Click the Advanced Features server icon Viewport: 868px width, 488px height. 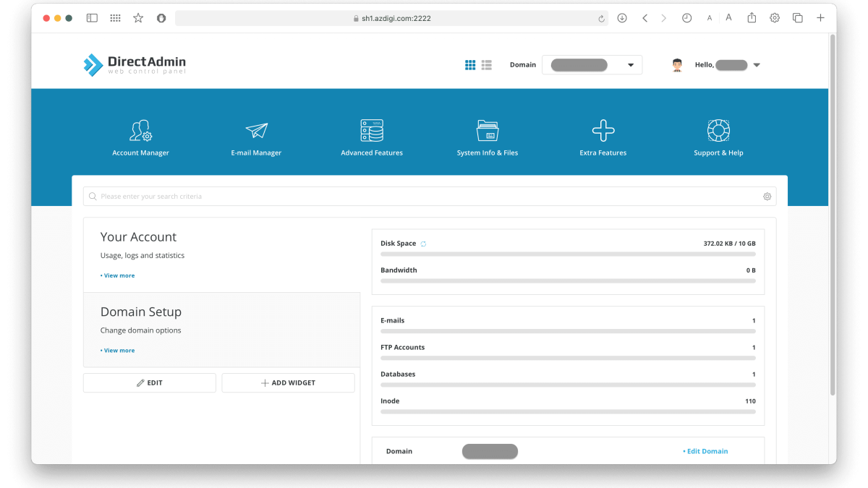click(x=372, y=131)
